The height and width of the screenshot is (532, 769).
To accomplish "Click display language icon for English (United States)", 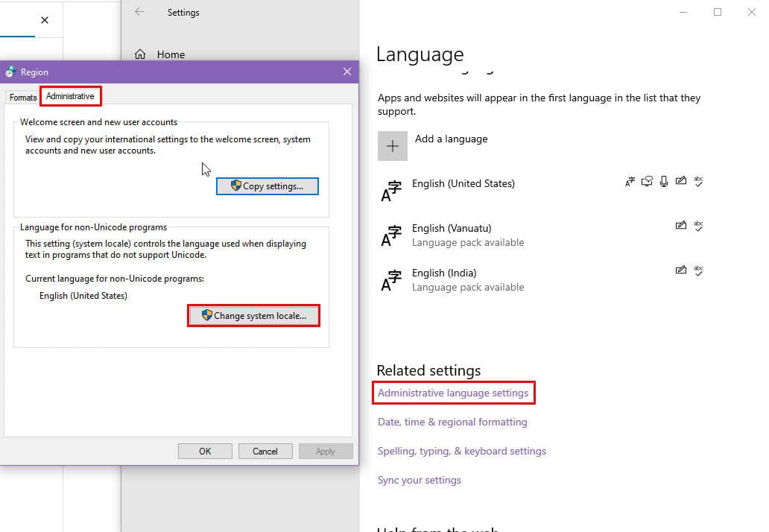I will (x=630, y=182).
